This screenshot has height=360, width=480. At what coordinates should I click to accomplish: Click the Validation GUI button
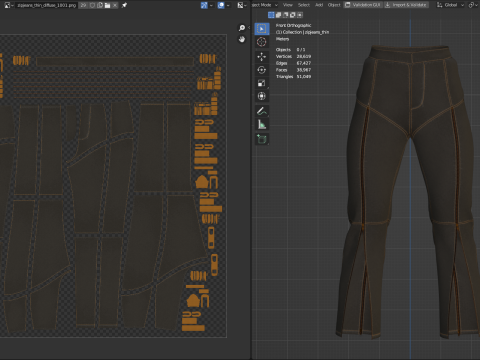pyautogui.click(x=364, y=5)
